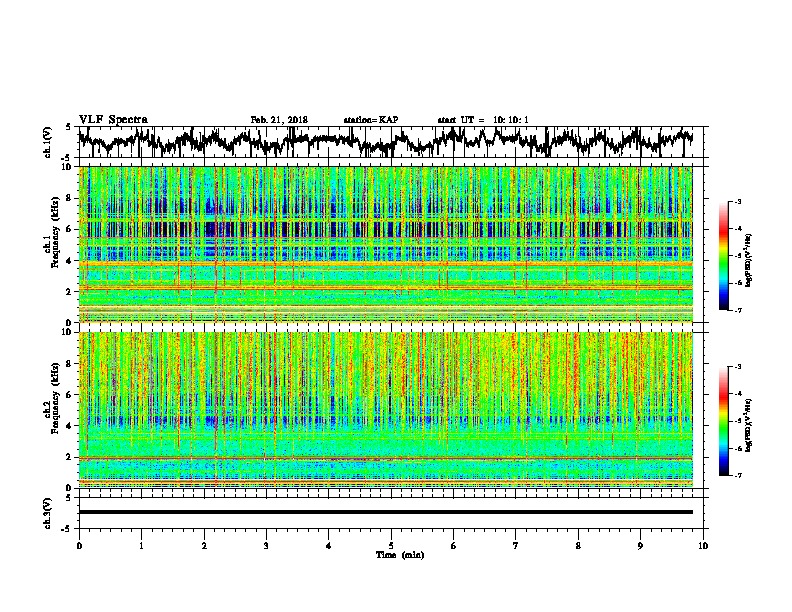
Task: Click the "8" kHz tick on ch.2 frequency axis
Action: (x=70, y=364)
